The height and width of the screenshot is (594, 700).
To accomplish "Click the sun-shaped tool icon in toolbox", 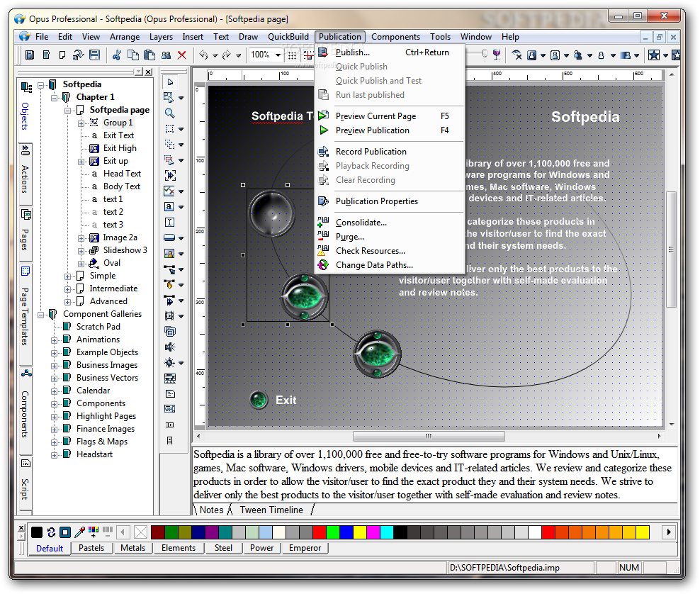I will [169, 363].
